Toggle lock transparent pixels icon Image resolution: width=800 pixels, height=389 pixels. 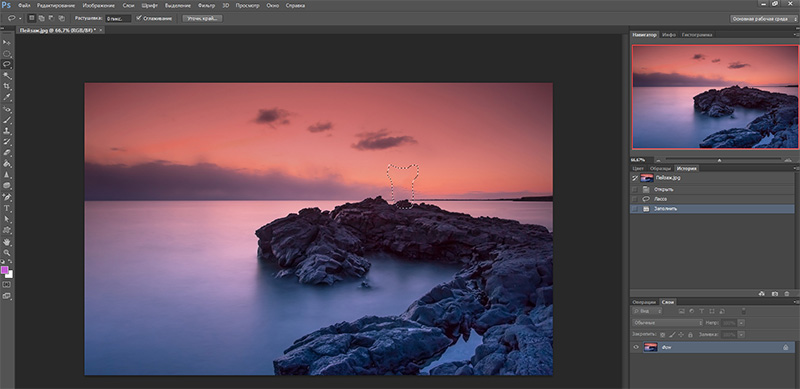pyautogui.click(x=663, y=335)
